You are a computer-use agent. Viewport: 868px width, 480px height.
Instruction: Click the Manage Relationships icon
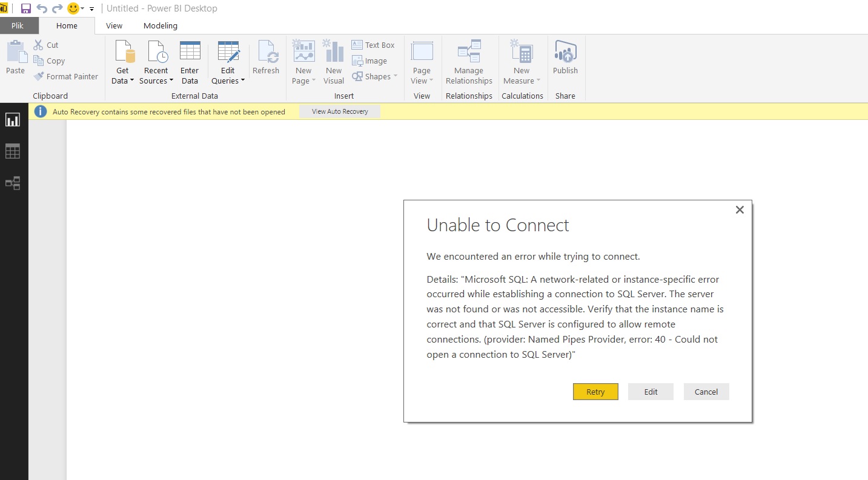coord(469,51)
